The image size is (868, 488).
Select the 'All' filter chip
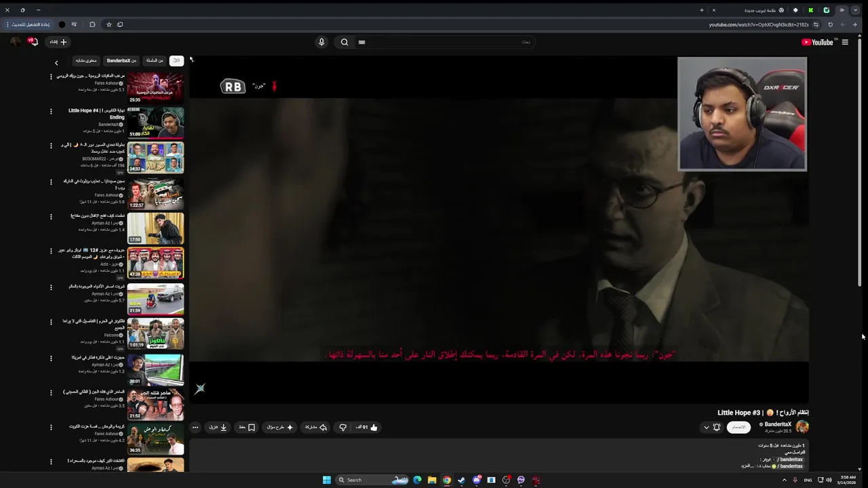pos(176,60)
